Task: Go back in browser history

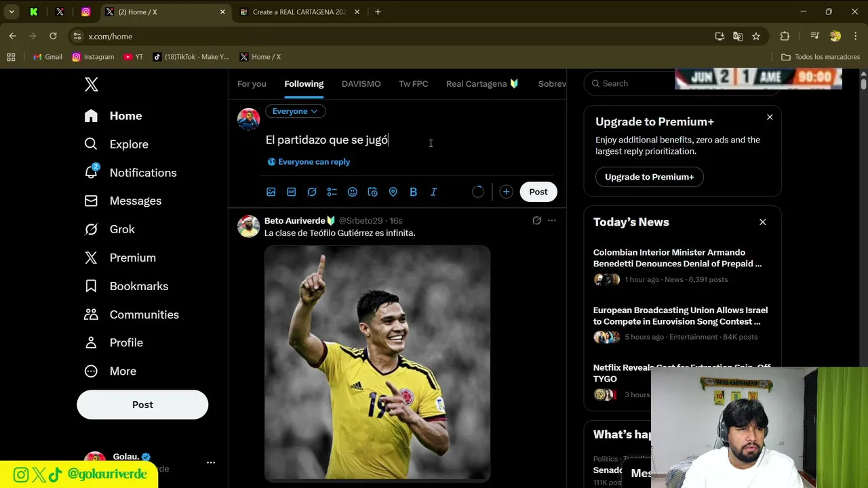Action: point(12,36)
